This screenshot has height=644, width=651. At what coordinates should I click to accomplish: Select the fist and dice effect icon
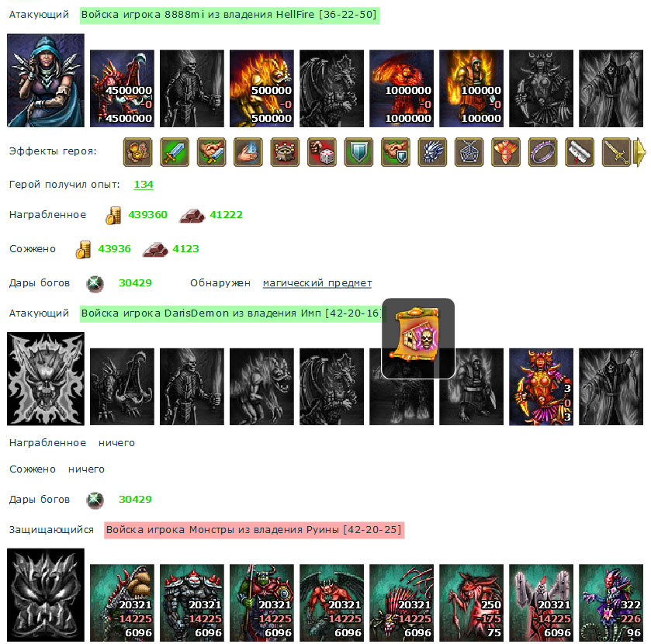pos(322,152)
